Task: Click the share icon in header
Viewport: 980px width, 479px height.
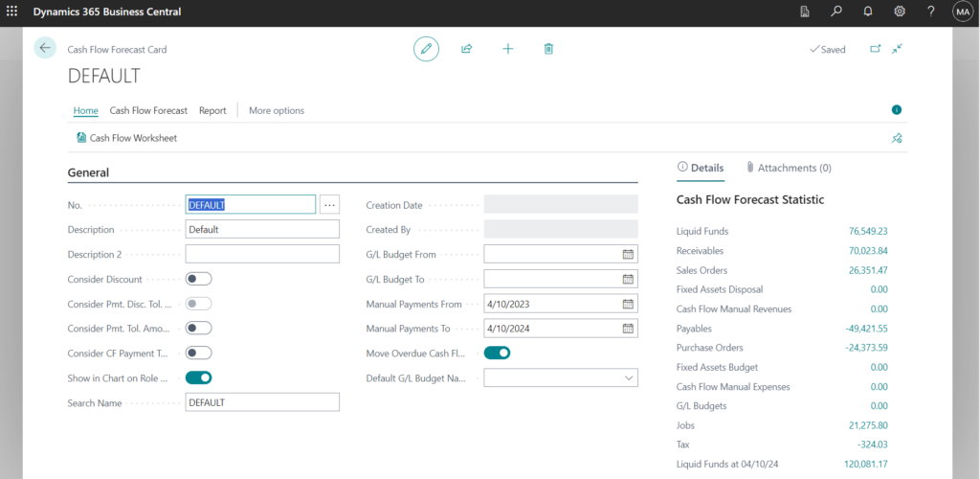Action: 467,49
